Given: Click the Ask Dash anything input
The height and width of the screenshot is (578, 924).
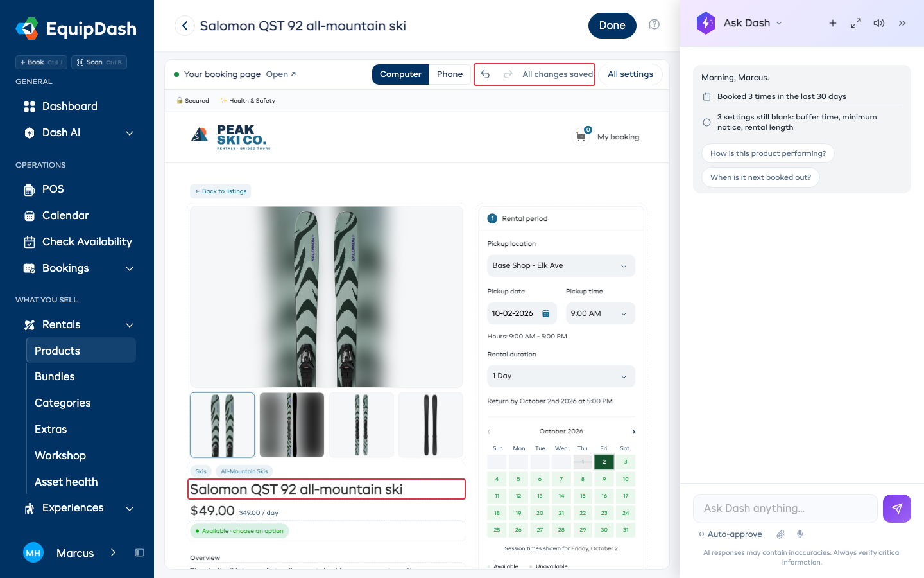Looking at the screenshot, I should [785, 509].
